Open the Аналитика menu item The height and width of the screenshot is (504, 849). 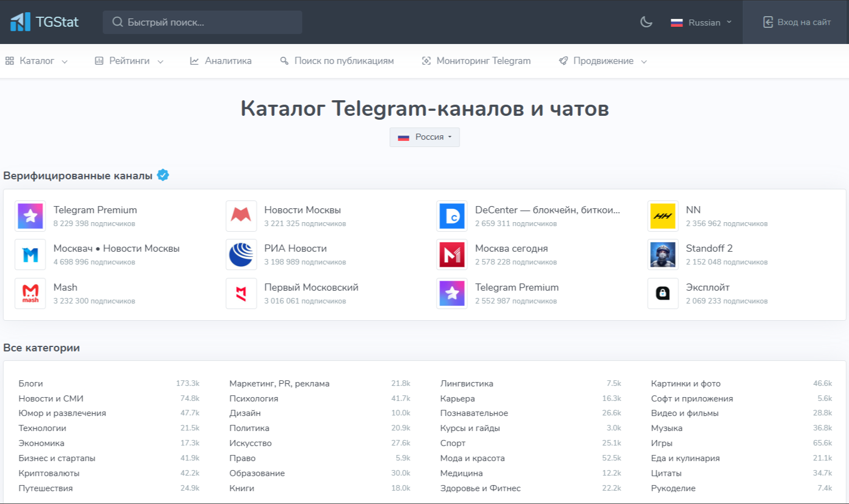tap(221, 61)
